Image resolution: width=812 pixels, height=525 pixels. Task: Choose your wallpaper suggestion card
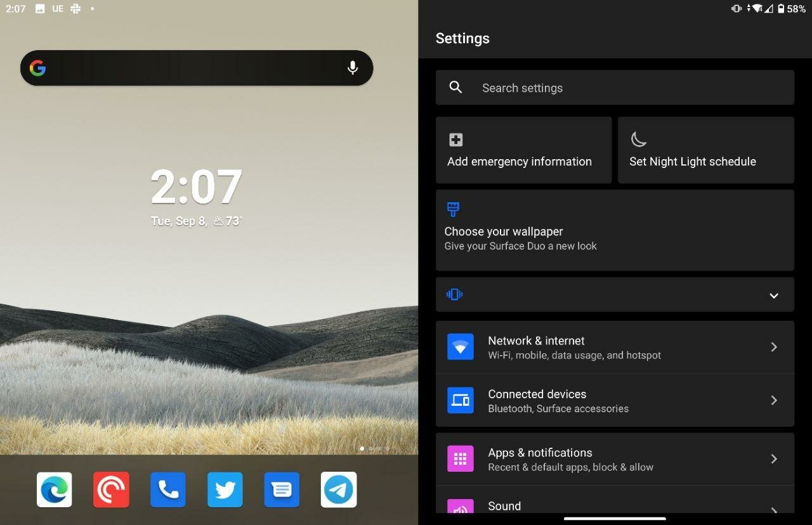click(615, 230)
